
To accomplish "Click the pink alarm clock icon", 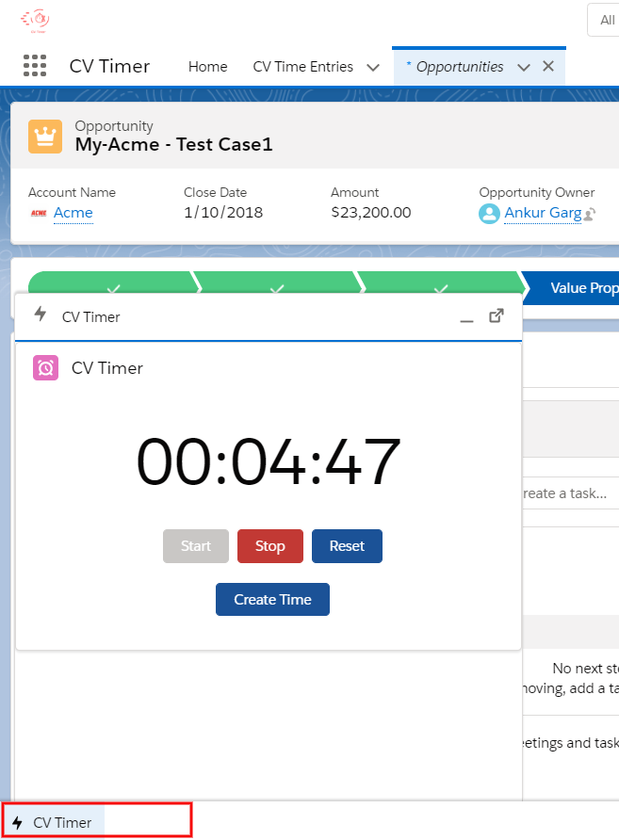I will (46, 368).
